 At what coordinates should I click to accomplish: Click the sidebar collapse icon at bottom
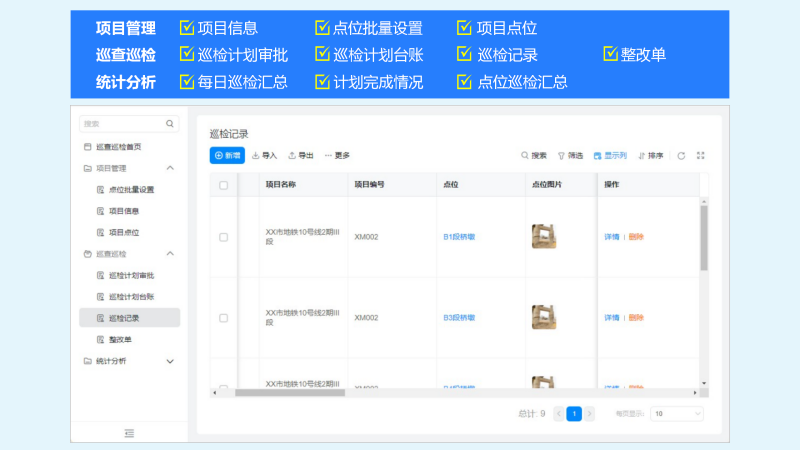coord(129,433)
